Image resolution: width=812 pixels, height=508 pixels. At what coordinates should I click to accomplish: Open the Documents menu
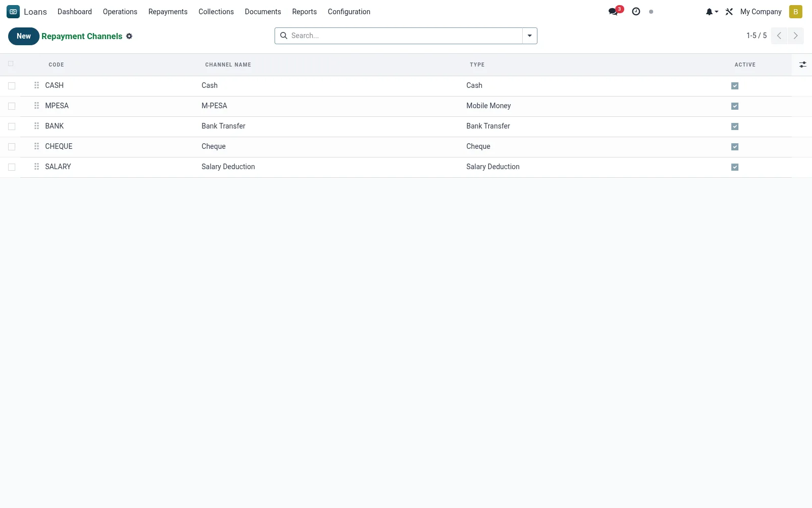coord(263,12)
